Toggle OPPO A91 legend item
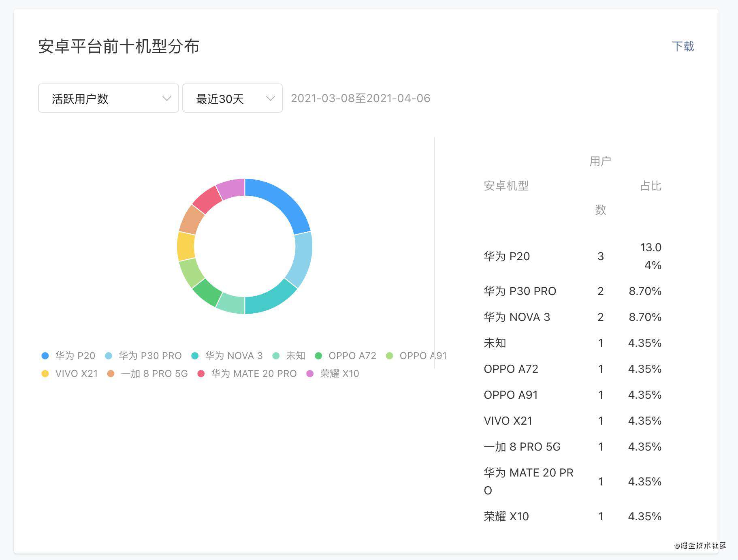The height and width of the screenshot is (560, 738). (x=416, y=356)
